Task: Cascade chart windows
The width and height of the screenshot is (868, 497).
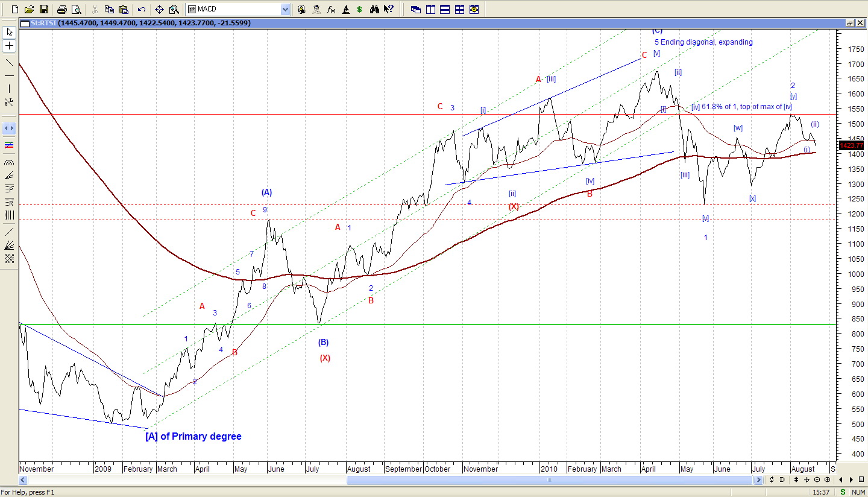Action: (x=416, y=9)
